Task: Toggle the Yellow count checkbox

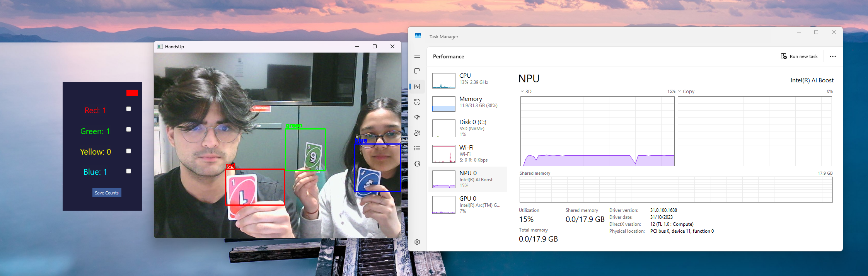Action: (x=129, y=151)
